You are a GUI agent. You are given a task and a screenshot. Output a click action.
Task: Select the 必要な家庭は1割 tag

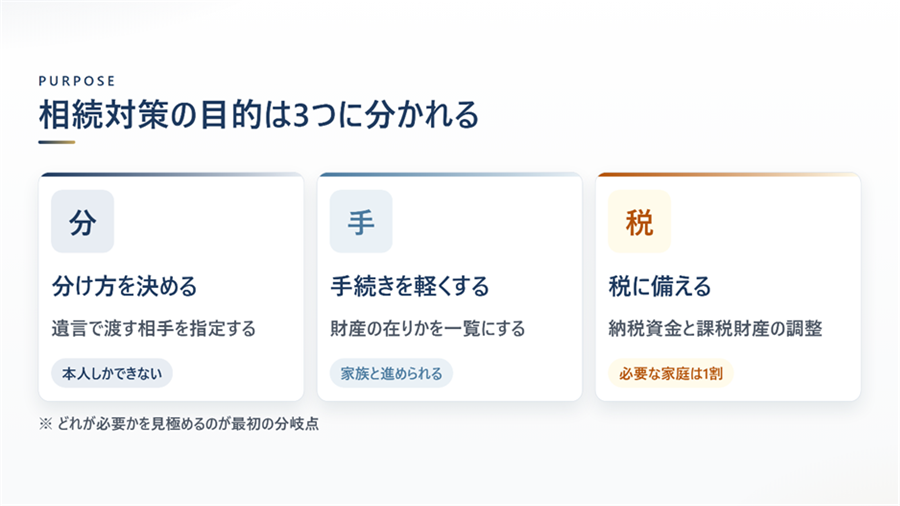[x=670, y=373]
